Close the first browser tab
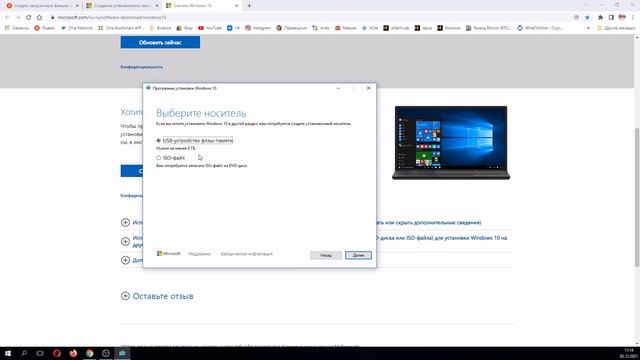This screenshot has height=360, width=640. tap(77, 6)
